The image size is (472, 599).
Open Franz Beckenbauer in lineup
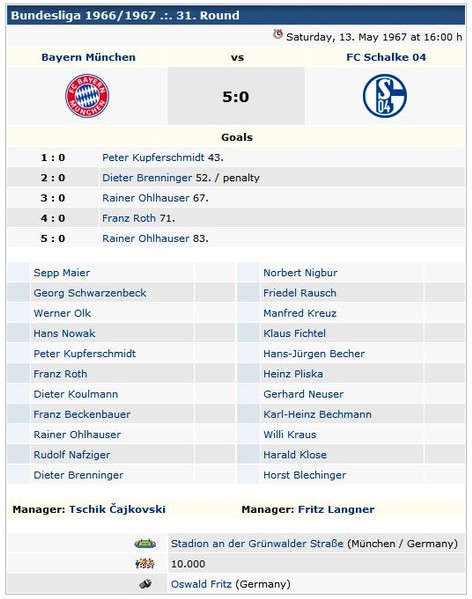82,414
